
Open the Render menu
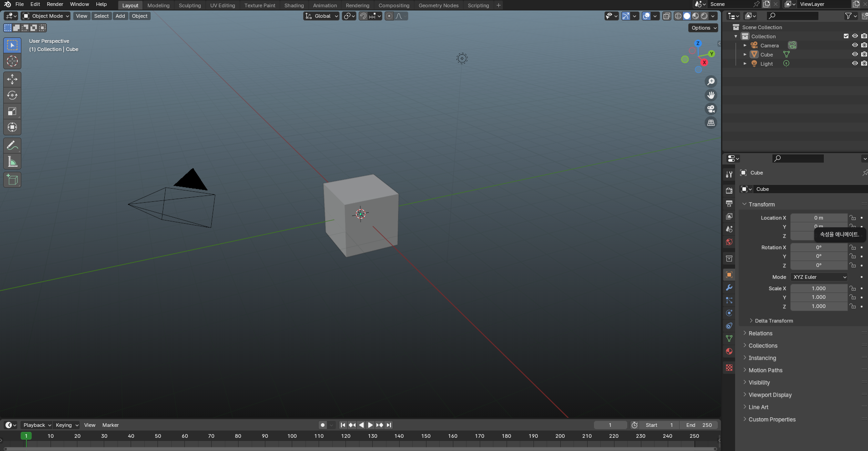pos(55,4)
